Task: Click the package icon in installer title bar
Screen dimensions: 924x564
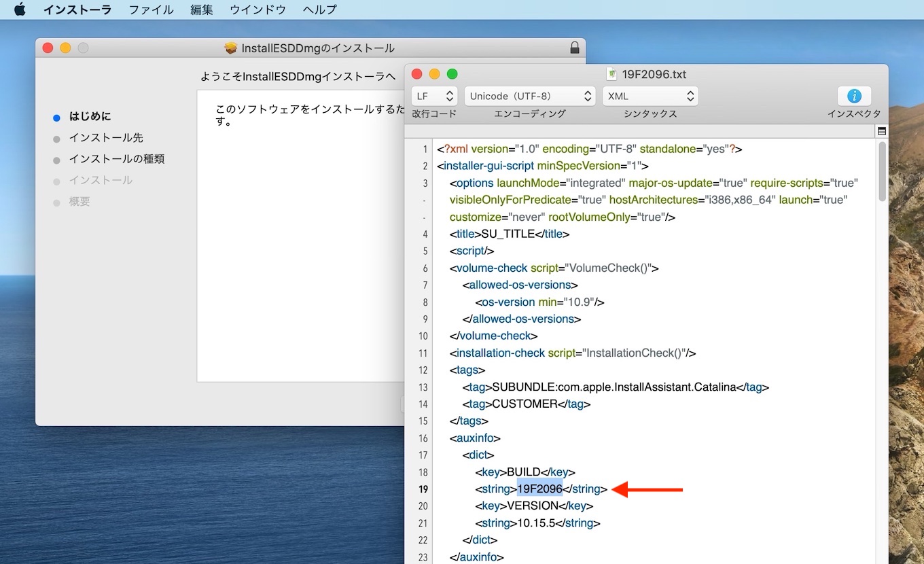Action: point(231,48)
